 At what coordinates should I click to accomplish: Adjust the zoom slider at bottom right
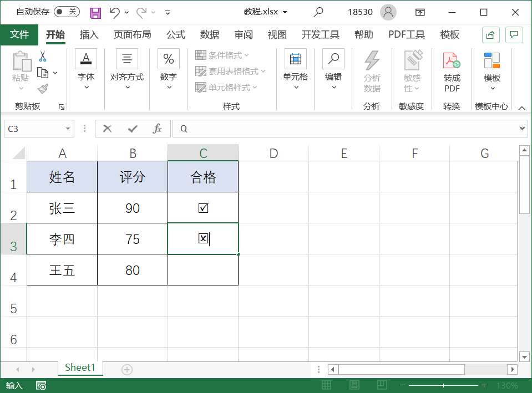coord(444,385)
